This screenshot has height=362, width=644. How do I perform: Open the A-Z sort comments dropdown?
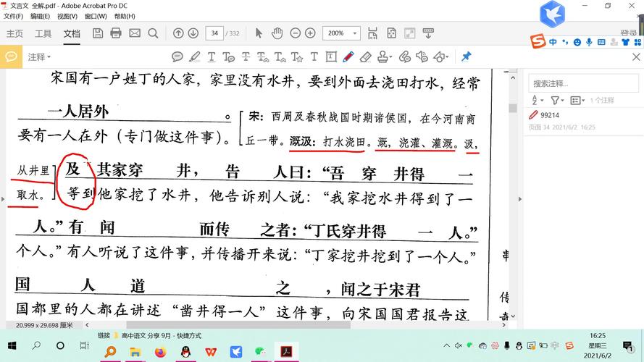(538, 100)
